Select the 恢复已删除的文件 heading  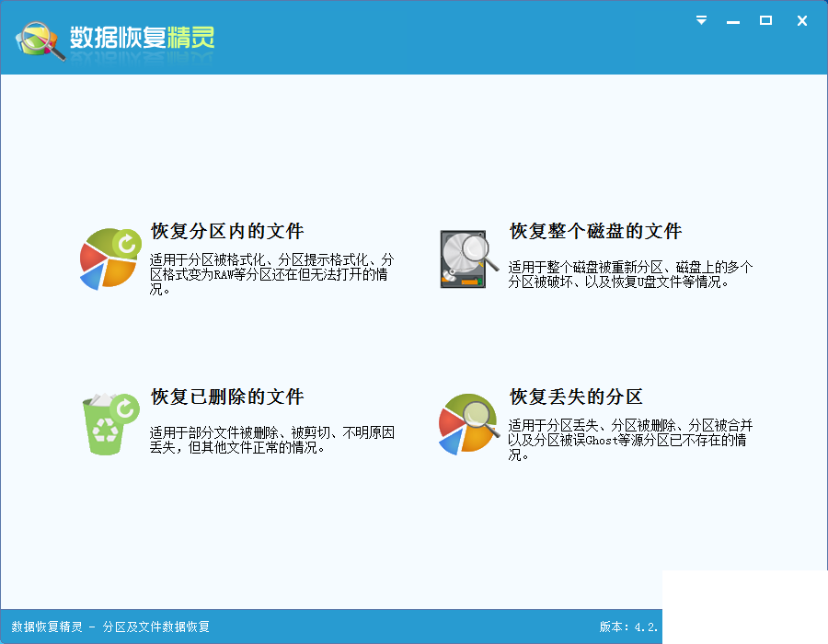[x=227, y=397]
